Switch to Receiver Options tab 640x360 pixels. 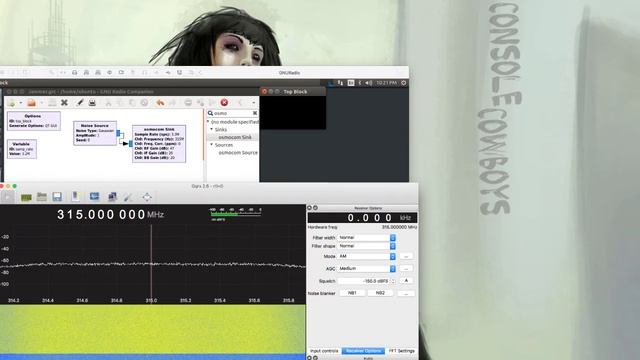[363, 351]
